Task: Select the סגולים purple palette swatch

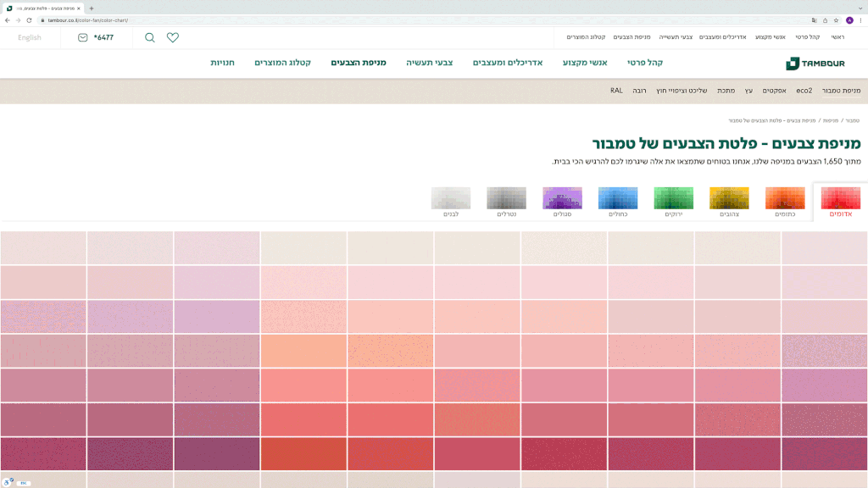Action: coord(562,202)
